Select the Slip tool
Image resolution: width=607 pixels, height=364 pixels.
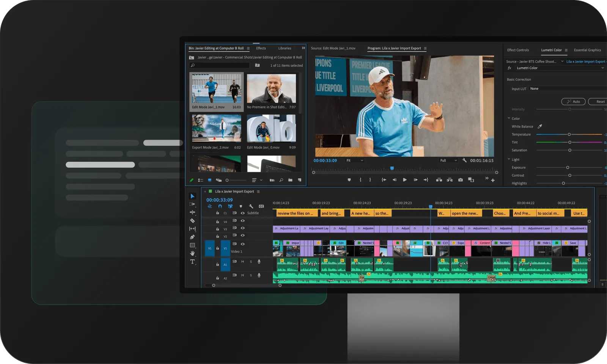192,229
